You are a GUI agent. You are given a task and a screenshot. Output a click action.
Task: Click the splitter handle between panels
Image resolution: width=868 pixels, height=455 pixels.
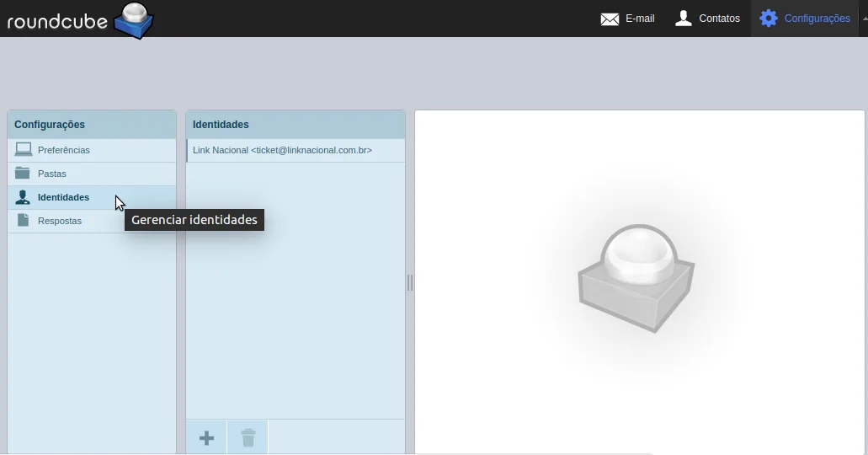click(410, 282)
